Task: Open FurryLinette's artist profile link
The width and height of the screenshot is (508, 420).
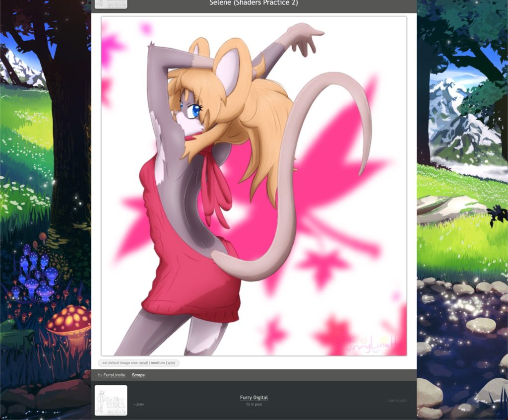Action: coord(114,375)
